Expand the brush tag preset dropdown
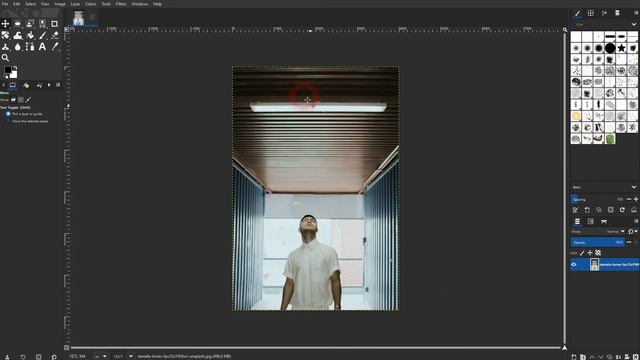Viewport: 640px width, 360px height. click(633, 187)
